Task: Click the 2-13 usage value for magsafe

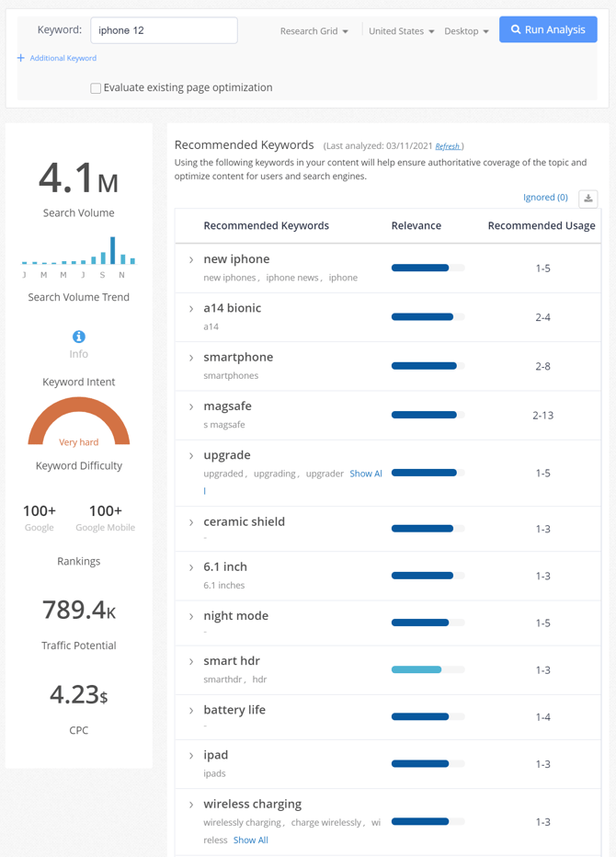Action: [x=542, y=416]
